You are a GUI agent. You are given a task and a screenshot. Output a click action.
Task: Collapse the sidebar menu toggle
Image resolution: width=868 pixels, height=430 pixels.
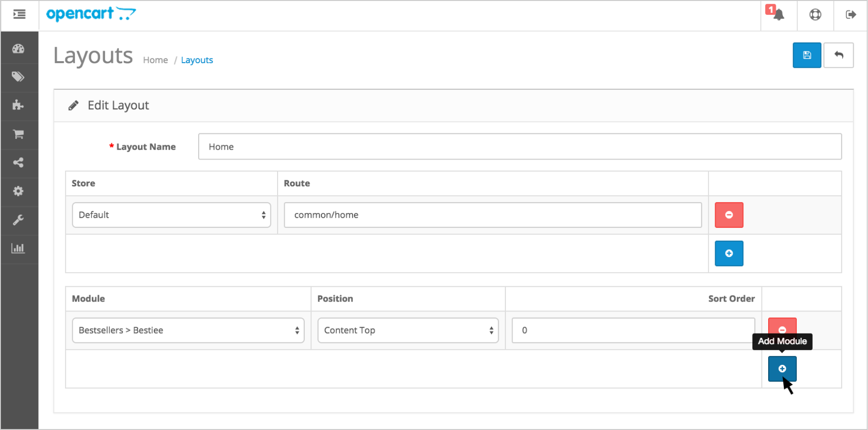20,15
